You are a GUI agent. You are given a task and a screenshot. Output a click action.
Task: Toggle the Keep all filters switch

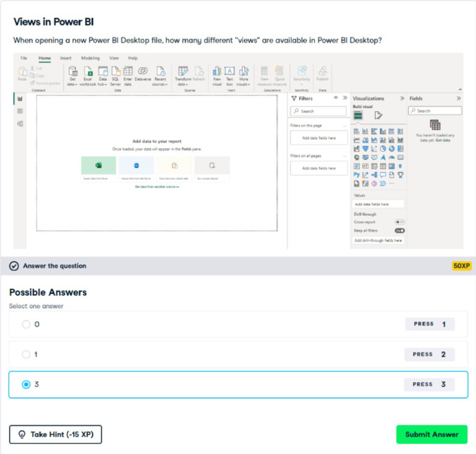coord(400,231)
